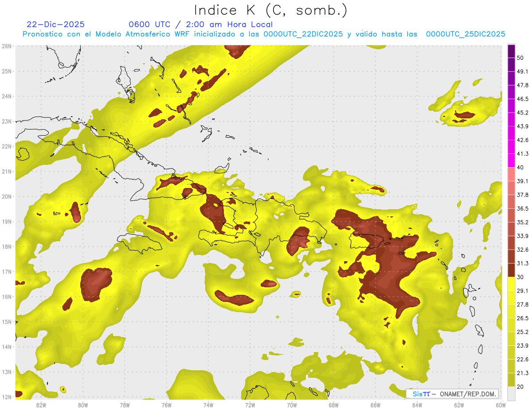
Task: Click the colorbar value 41.3
Action: pos(523,154)
